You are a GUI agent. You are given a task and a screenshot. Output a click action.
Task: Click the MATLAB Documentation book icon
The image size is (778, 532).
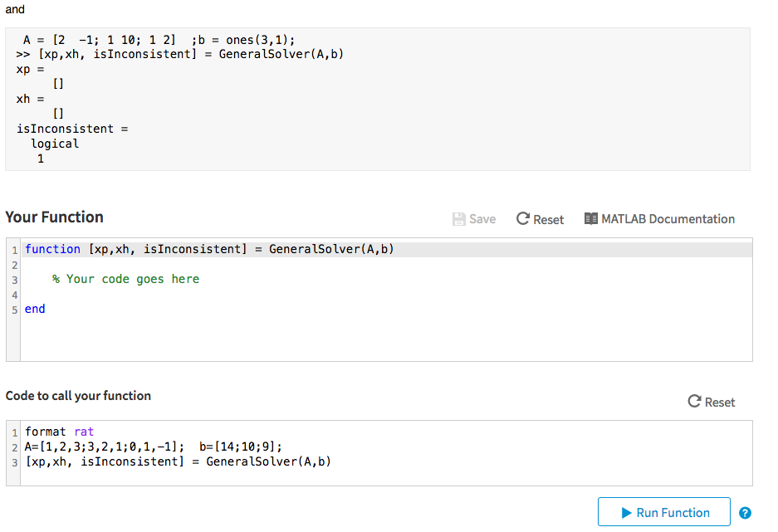coord(591,219)
